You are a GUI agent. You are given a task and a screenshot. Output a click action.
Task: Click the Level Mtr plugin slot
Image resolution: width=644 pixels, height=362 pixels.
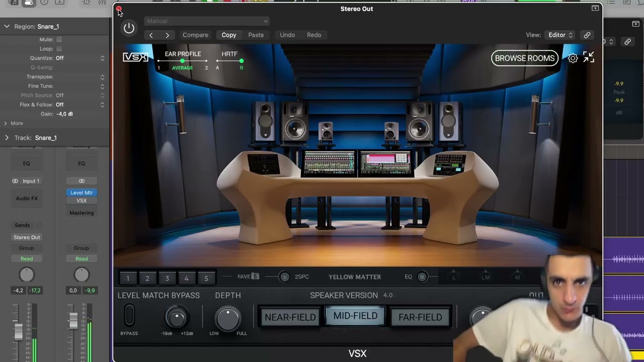tap(82, 193)
